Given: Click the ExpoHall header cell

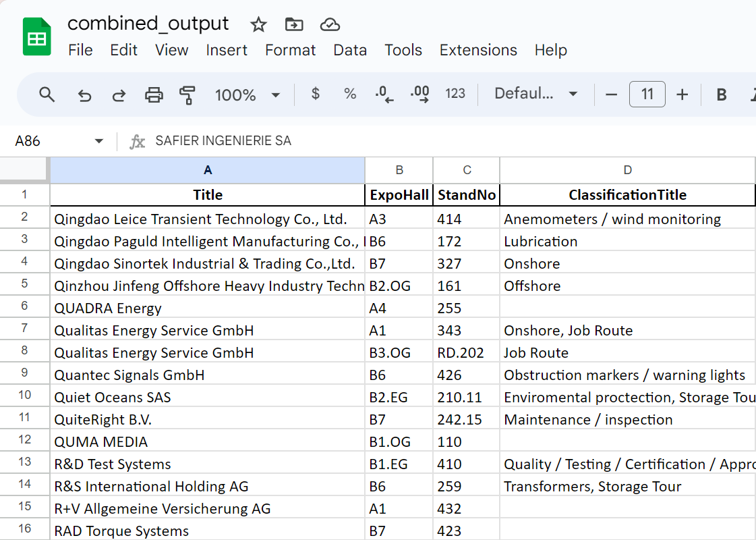Looking at the screenshot, I should point(399,195).
